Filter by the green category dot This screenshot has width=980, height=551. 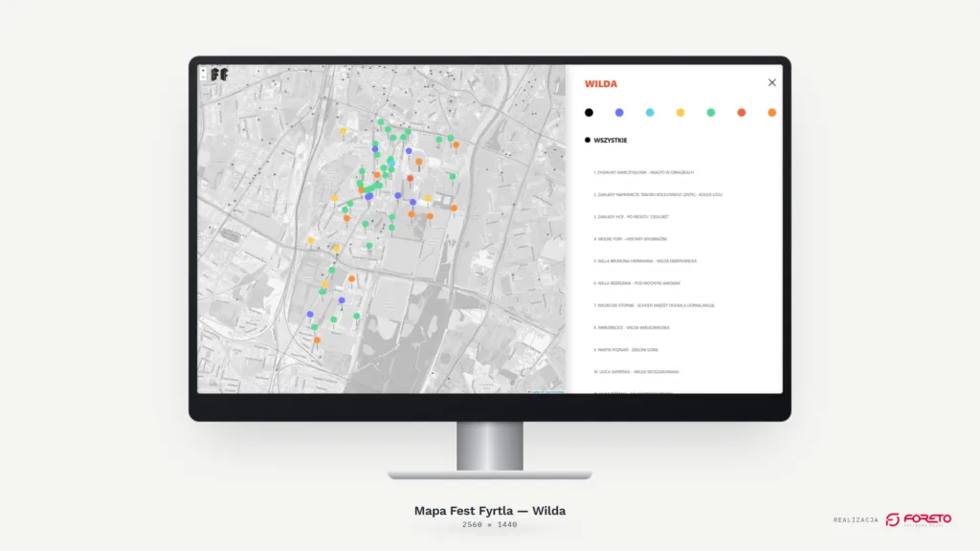tap(711, 113)
